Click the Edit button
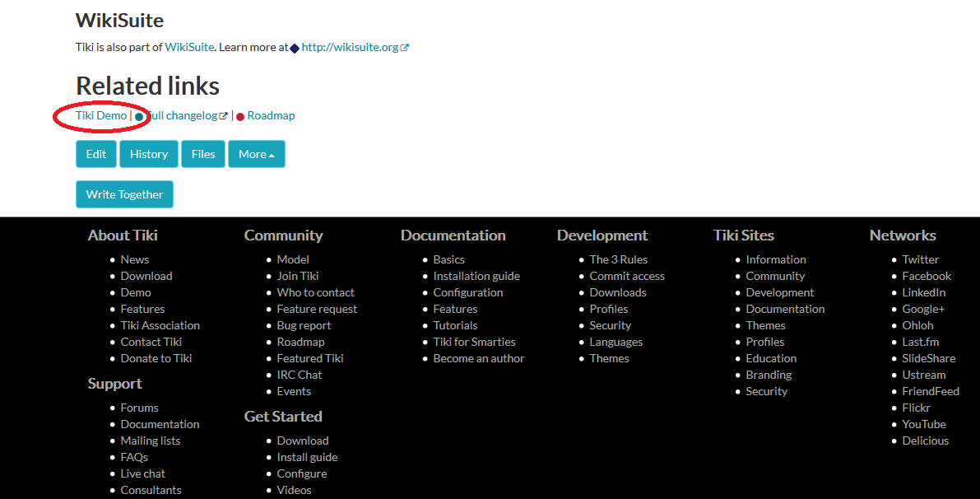980x499 pixels. coord(96,154)
